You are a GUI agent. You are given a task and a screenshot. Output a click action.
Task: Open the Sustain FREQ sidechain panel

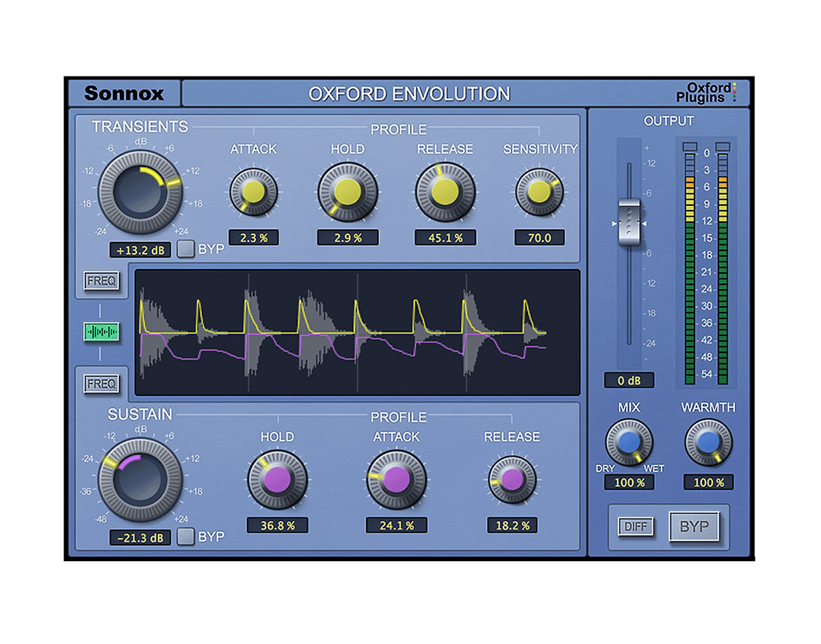click(101, 383)
